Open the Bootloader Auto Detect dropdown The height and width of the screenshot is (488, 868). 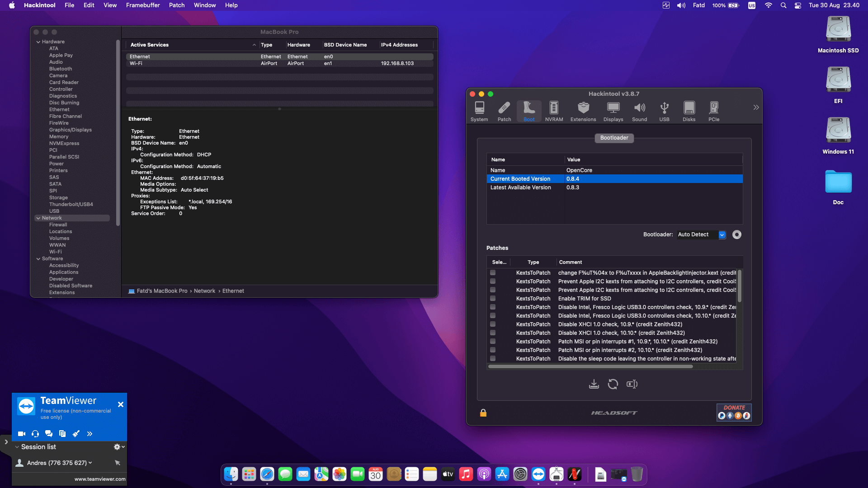(x=722, y=235)
